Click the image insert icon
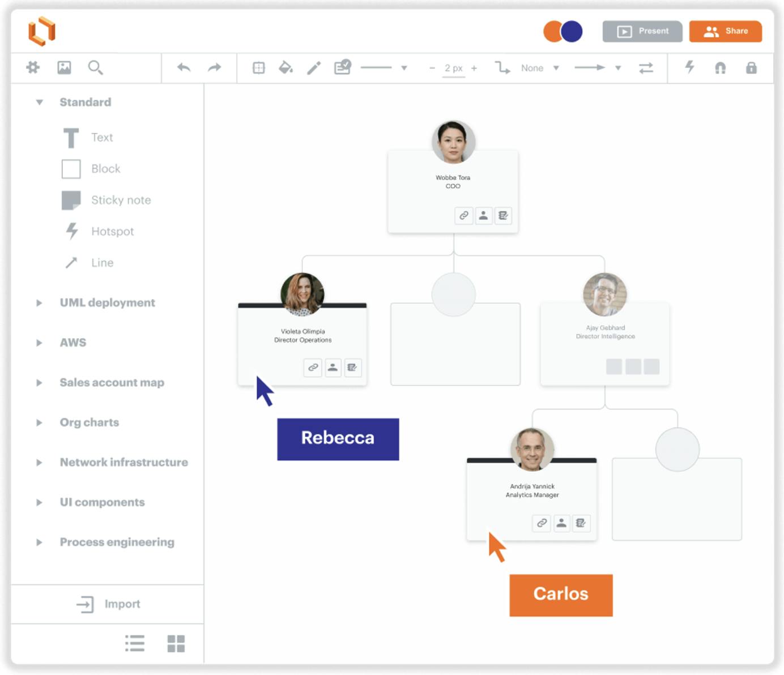784x675 pixels. pos(65,68)
